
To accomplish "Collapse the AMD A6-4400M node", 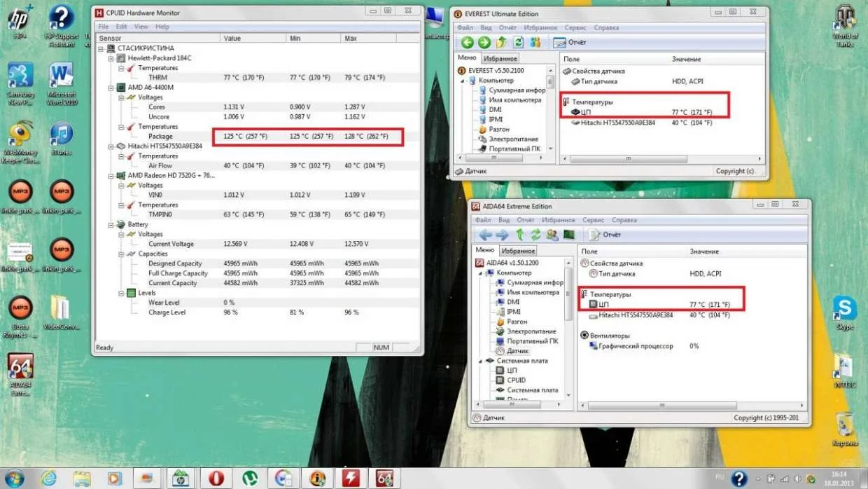I will click(x=111, y=88).
